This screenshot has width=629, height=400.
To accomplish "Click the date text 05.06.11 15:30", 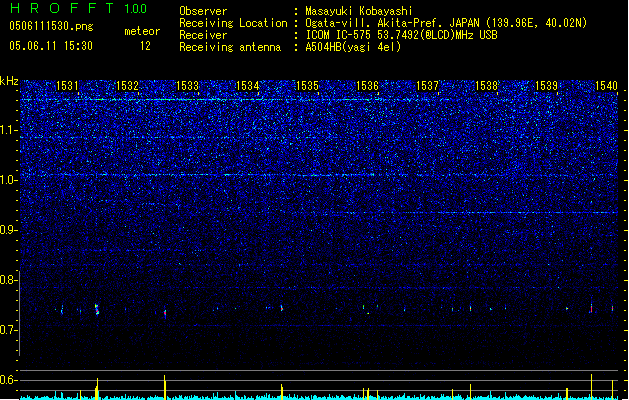I will coord(51,46).
